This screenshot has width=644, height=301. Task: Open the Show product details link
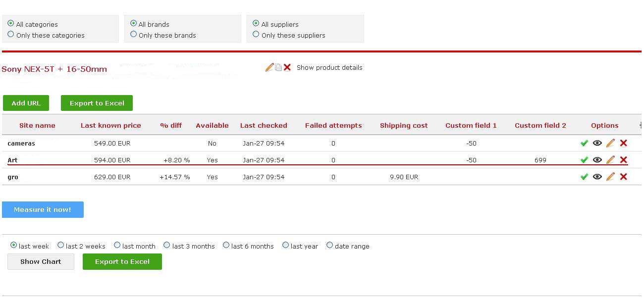tap(329, 67)
